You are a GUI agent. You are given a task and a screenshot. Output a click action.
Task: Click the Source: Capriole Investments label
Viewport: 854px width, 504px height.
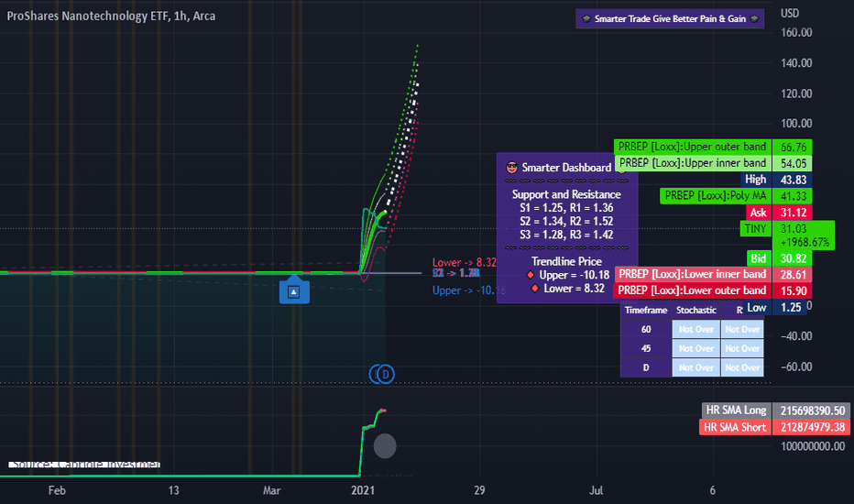click(x=84, y=465)
